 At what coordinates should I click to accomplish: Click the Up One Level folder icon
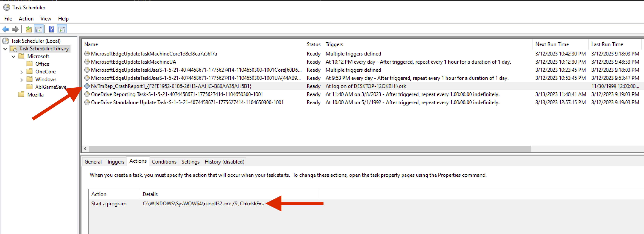28,29
